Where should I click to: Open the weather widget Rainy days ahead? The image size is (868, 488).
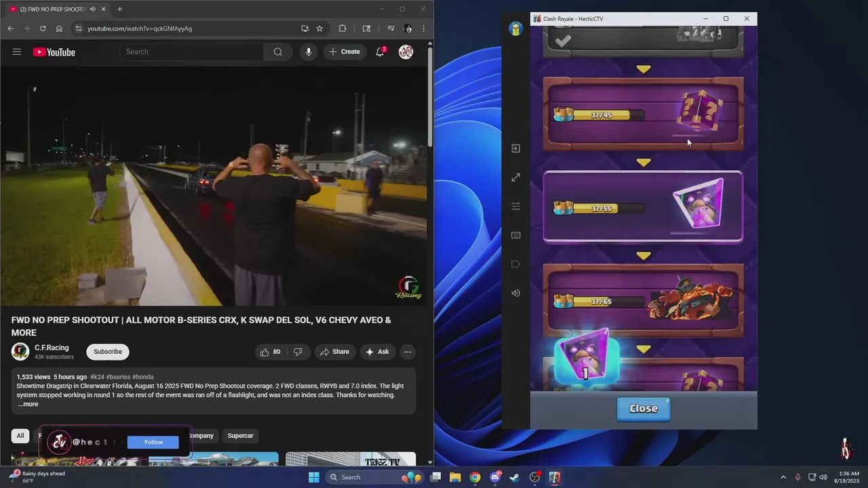click(x=37, y=477)
